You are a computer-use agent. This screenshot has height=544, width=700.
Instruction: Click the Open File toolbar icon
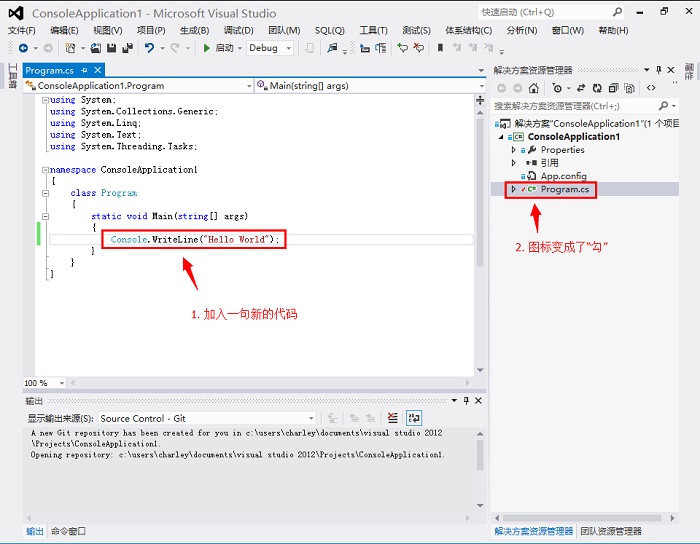point(96,48)
